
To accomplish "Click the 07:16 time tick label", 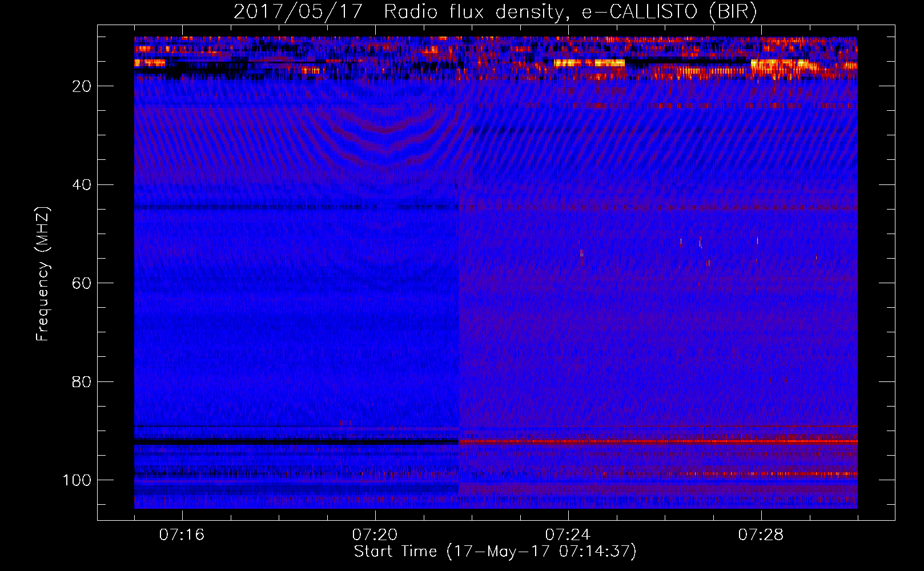I will tap(182, 535).
